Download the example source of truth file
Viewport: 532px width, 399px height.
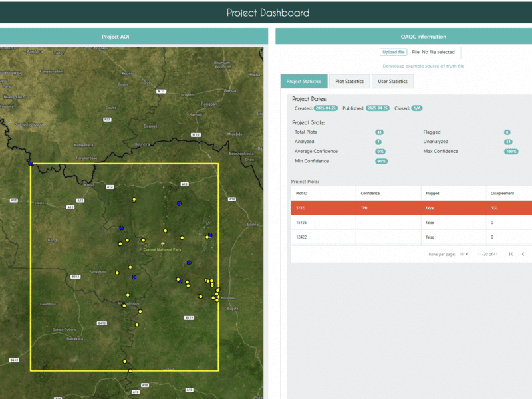pyautogui.click(x=424, y=66)
